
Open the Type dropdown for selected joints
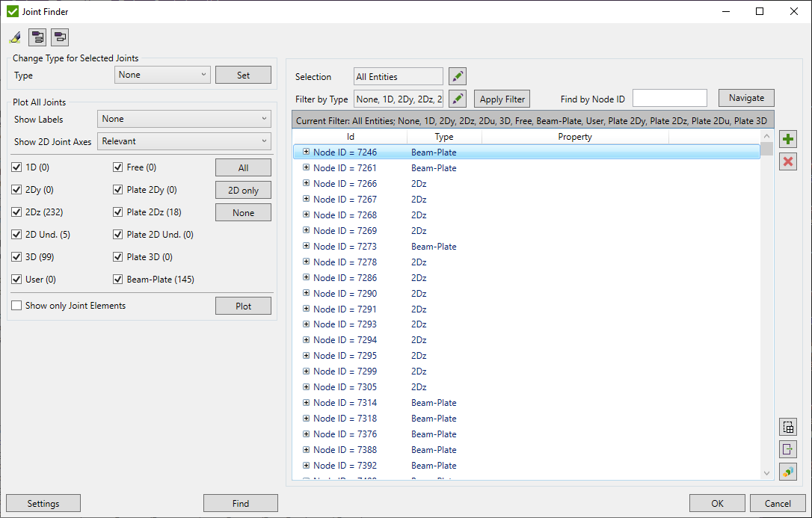[162, 75]
